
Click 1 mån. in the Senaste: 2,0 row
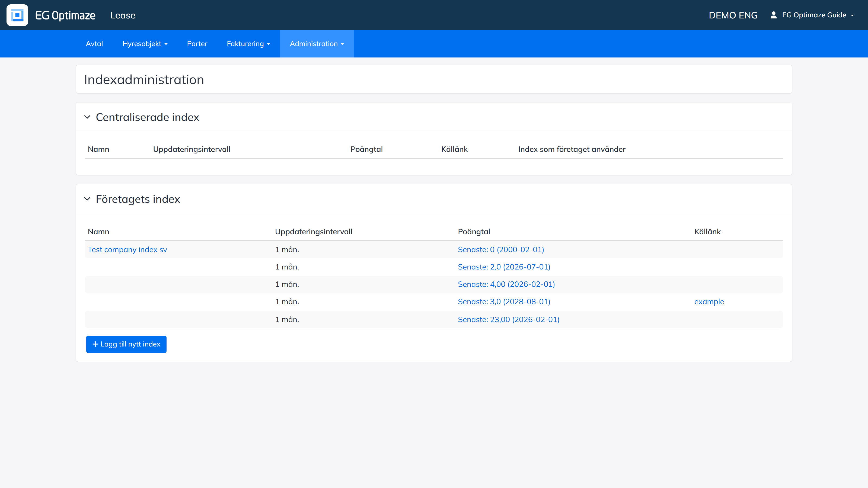[287, 267]
